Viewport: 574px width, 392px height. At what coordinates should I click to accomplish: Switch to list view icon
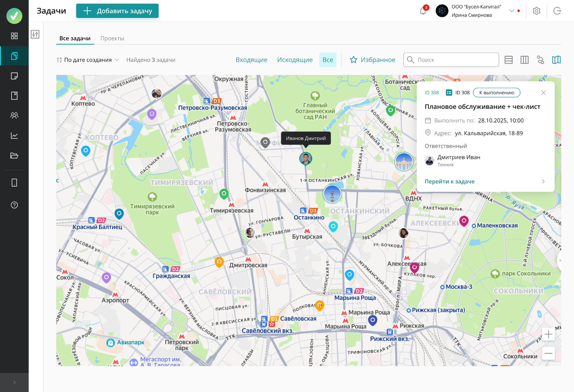pos(508,60)
